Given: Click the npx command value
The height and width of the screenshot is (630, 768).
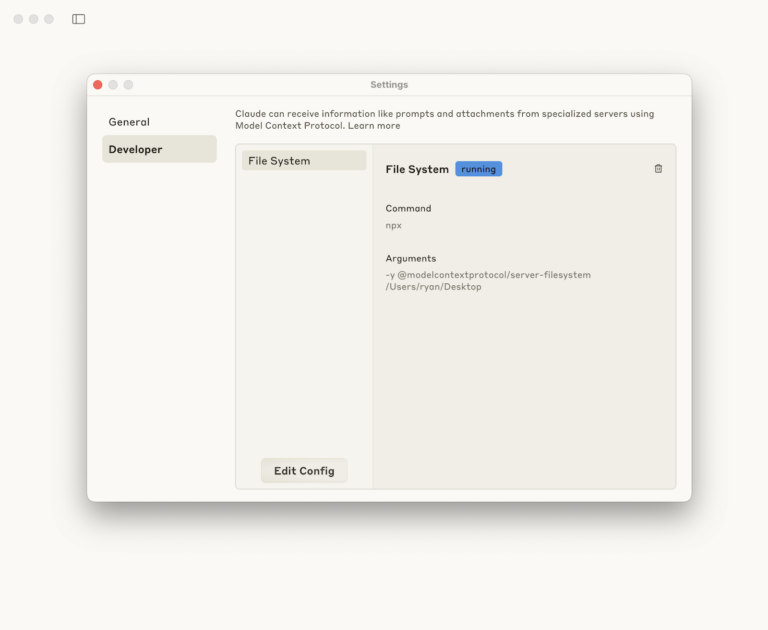Looking at the screenshot, I should (x=394, y=226).
